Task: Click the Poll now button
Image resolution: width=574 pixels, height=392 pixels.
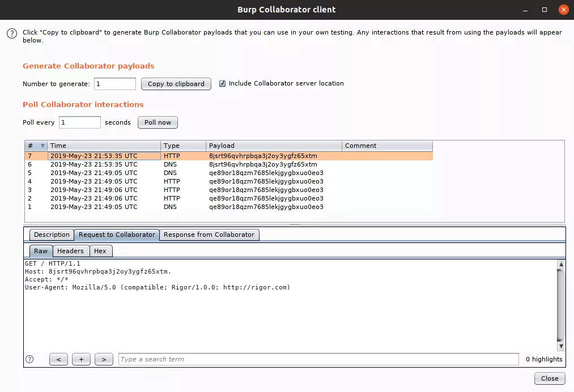Action: click(x=158, y=122)
